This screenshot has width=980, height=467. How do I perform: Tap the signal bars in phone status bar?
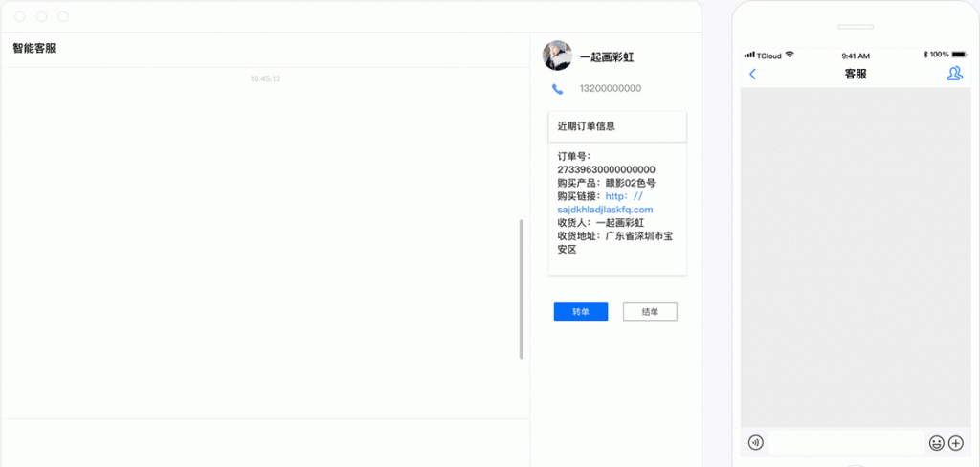coord(749,55)
